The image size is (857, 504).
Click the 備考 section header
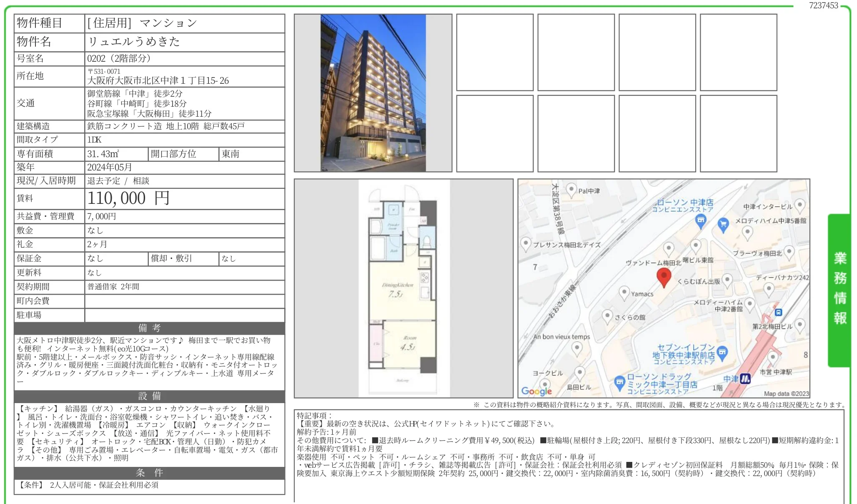pos(149,328)
